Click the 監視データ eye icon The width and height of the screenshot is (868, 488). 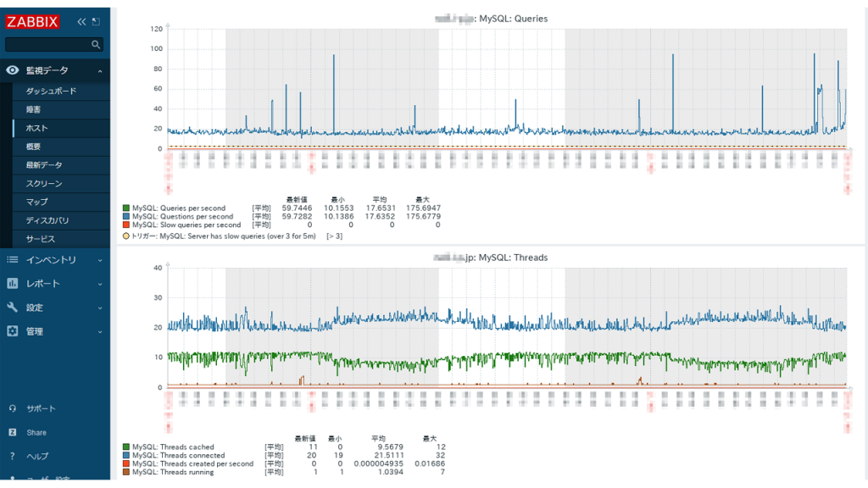(x=10, y=70)
